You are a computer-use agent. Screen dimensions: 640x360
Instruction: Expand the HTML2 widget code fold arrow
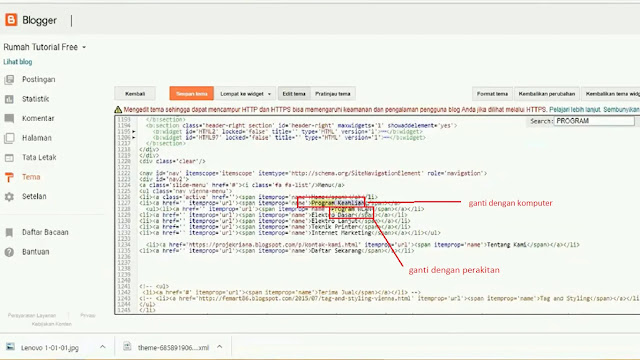click(134, 132)
